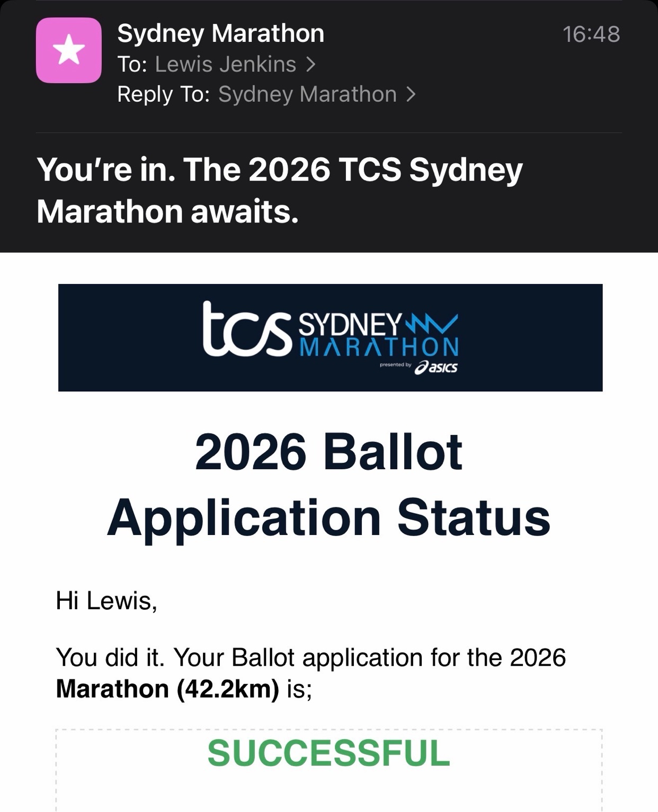Tap the 'Reply To:' label in header

click(x=164, y=94)
